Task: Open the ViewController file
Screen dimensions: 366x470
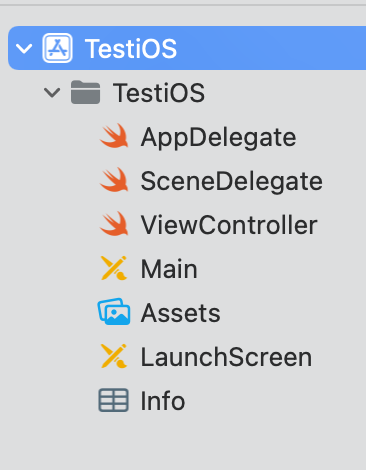Action: [229, 225]
